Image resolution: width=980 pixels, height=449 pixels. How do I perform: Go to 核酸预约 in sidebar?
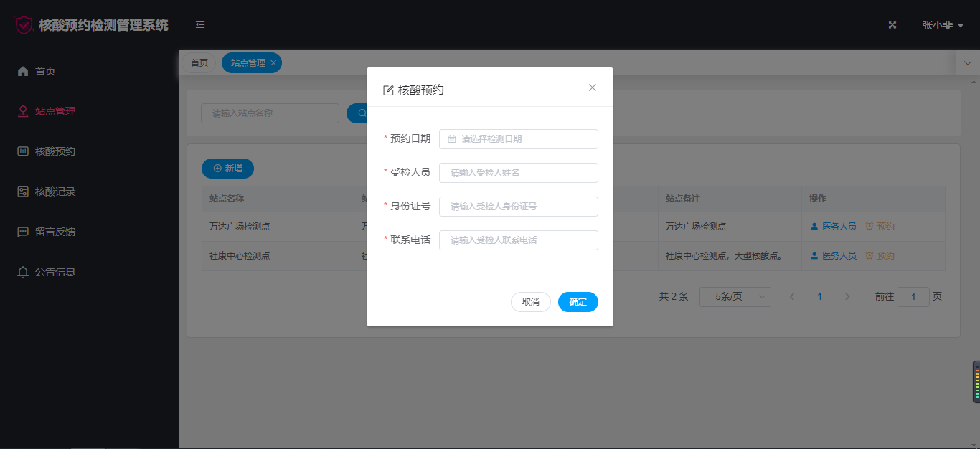[89, 151]
